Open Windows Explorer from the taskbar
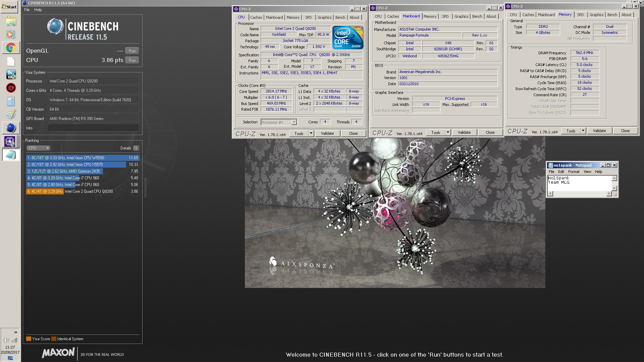This screenshot has width=644, height=362. click(11, 22)
